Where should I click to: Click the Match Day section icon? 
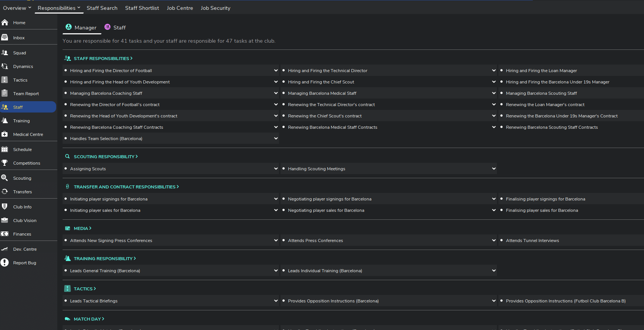pyautogui.click(x=67, y=319)
